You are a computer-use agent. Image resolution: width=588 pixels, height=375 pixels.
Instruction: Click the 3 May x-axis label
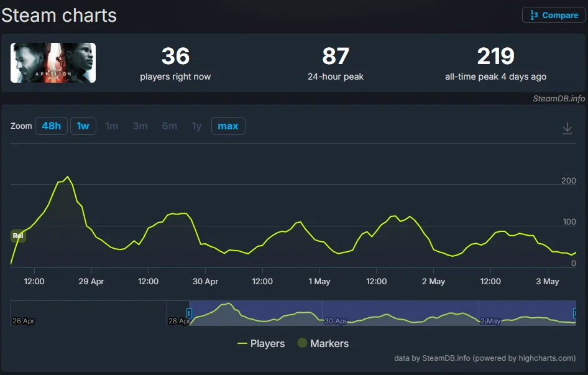pyautogui.click(x=548, y=281)
